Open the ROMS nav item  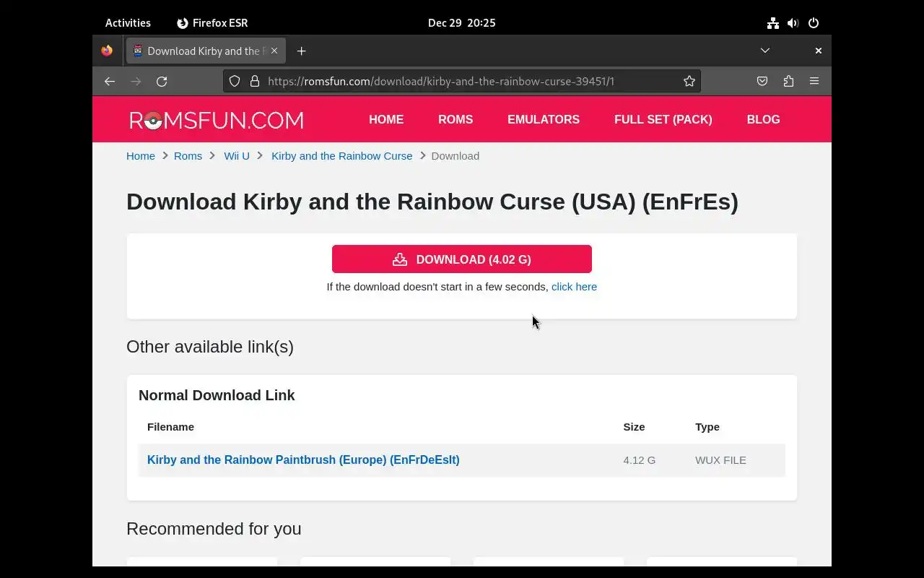click(x=456, y=120)
